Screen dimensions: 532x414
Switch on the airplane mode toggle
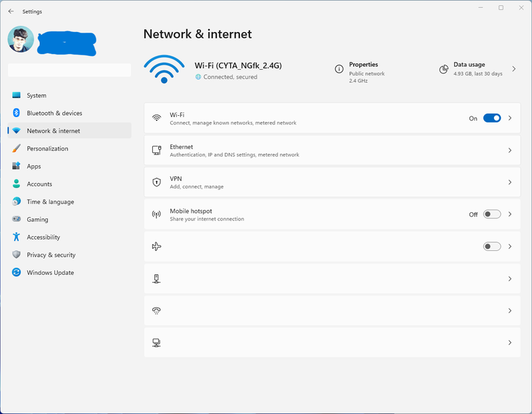click(491, 246)
